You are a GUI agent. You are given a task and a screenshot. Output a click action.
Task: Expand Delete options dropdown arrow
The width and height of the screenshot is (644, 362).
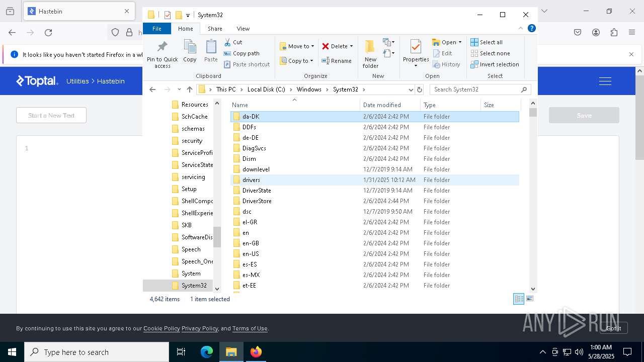pos(351,46)
